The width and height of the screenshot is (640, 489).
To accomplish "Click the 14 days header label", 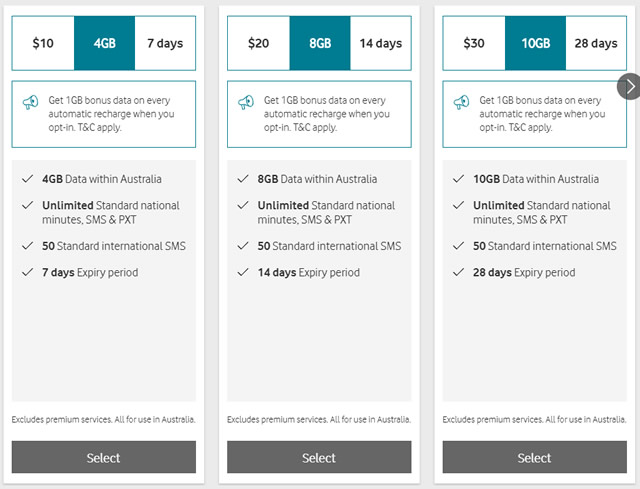I will (x=381, y=43).
